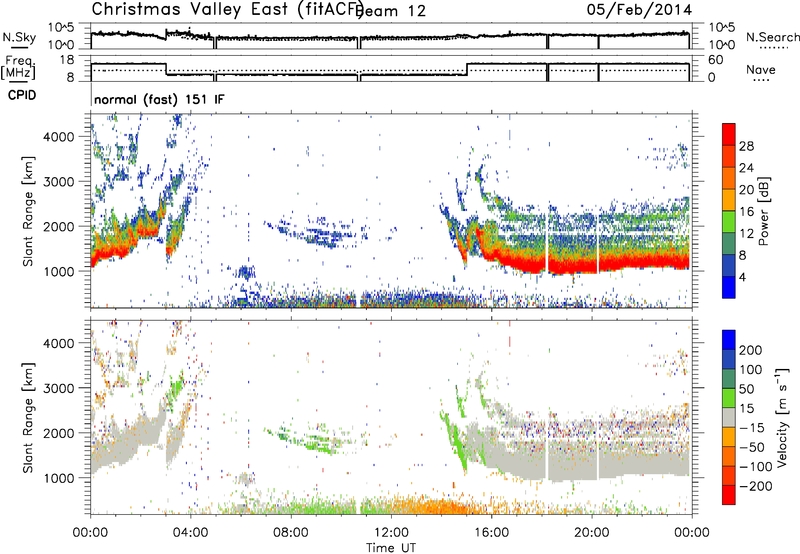Click the title text 'Christmas Valley East'
800x554 pixels.
(189, 9)
